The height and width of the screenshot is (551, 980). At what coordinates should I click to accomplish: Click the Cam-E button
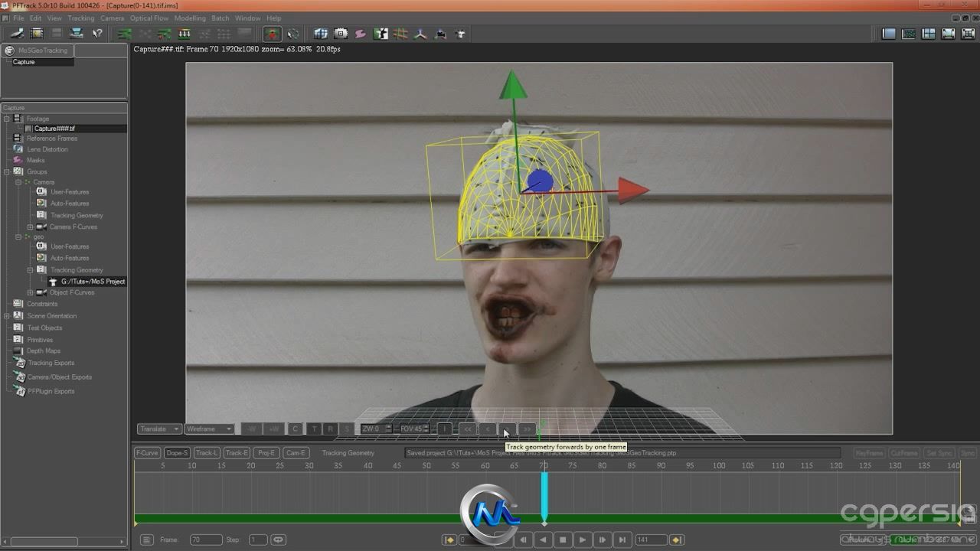tap(296, 452)
